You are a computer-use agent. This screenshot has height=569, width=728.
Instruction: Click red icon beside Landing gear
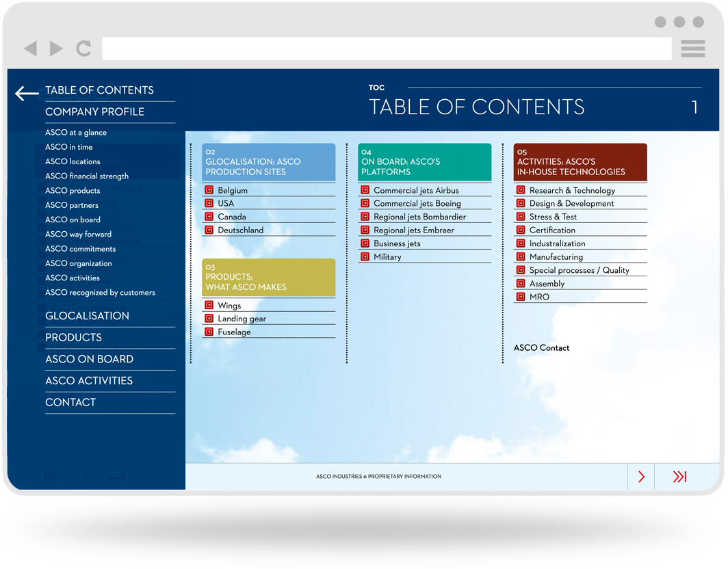click(x=209, y=319)
